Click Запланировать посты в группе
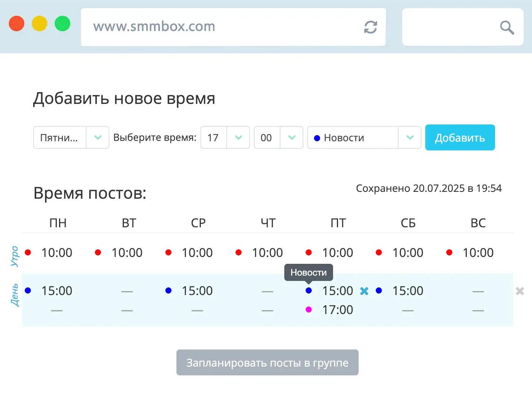The height and width of the screenshot is (402, 532). point(267,362)
